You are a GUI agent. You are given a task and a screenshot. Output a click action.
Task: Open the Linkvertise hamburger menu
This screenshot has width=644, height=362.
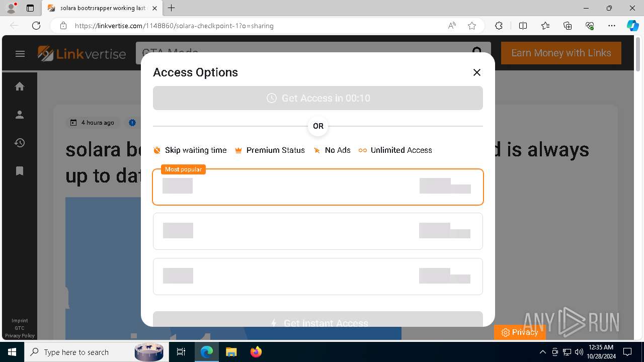[x=20, y=54]
